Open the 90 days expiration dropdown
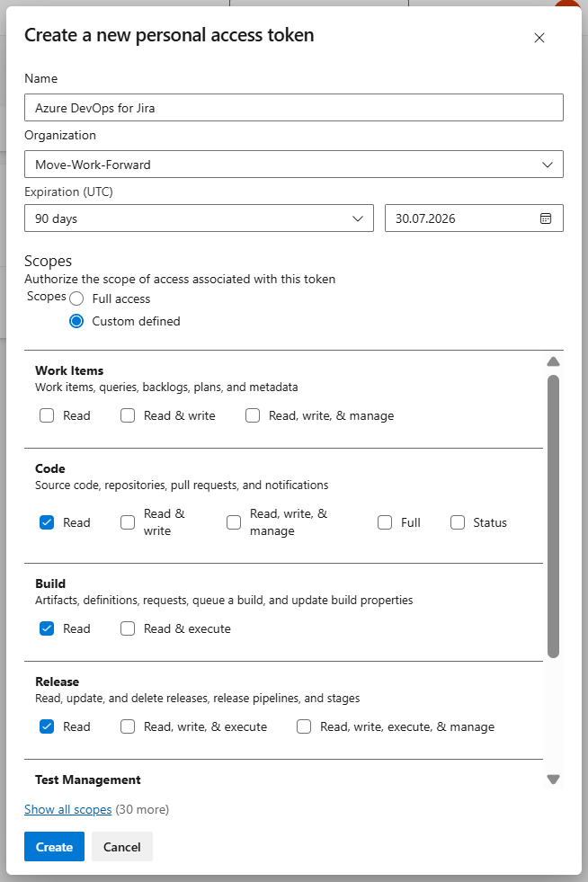 coord(199,218)
